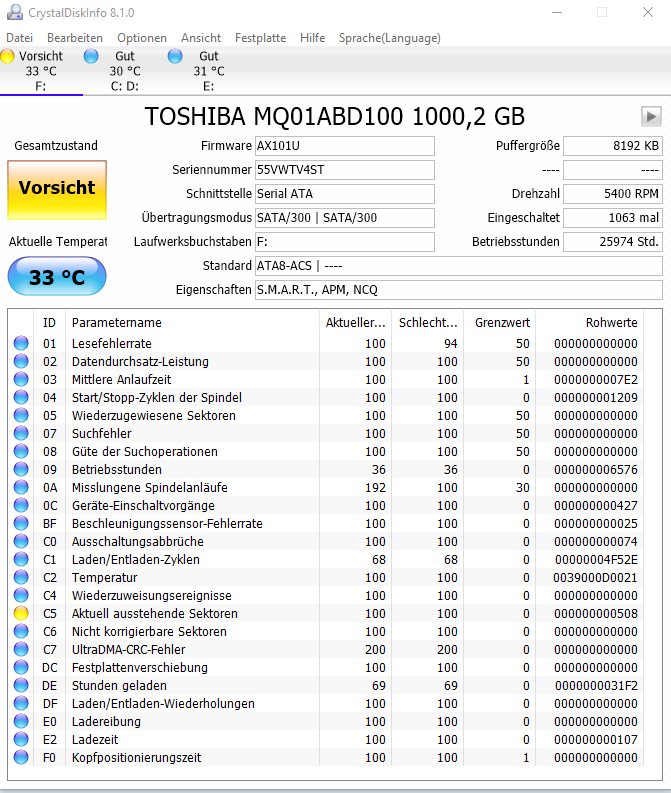Click the Standard field ATA8-ACS
Viewport: 671px width, 793px height.
459,266
